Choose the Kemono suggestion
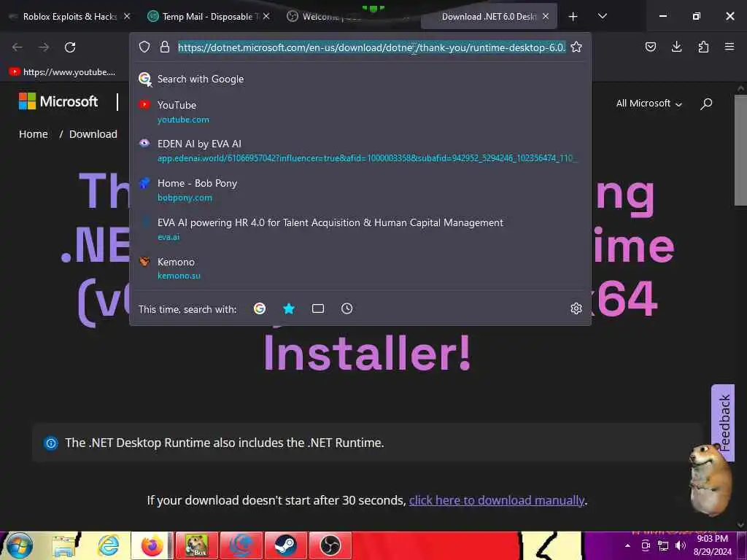Viewport: 747px width, 560px height. (x=360, y=268)
